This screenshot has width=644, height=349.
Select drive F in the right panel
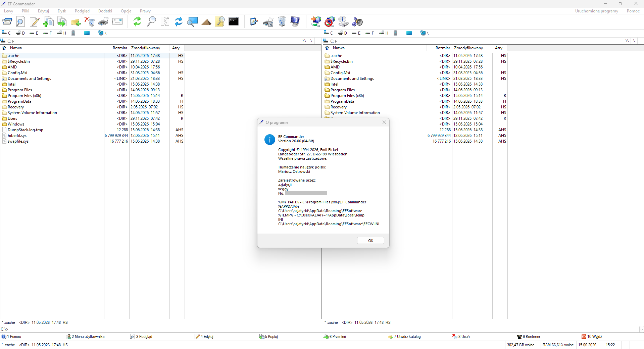coord(370,33)
